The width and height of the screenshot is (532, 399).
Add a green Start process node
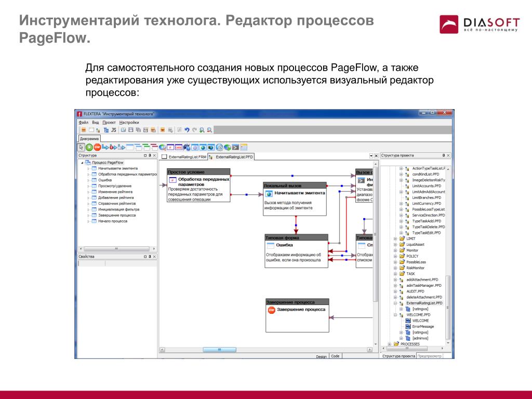(x=89, y=147)
